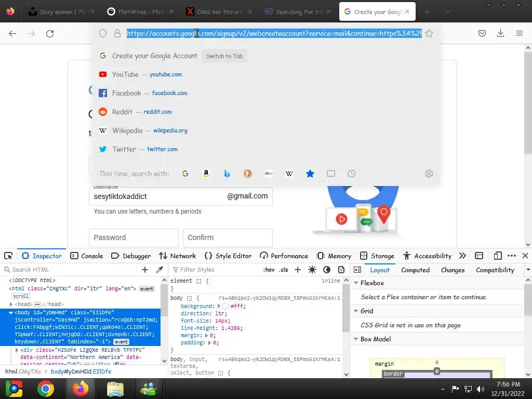The height and width of the screenshot is (399, 532).
Task: Reload the current page
Action: (50, 33)
